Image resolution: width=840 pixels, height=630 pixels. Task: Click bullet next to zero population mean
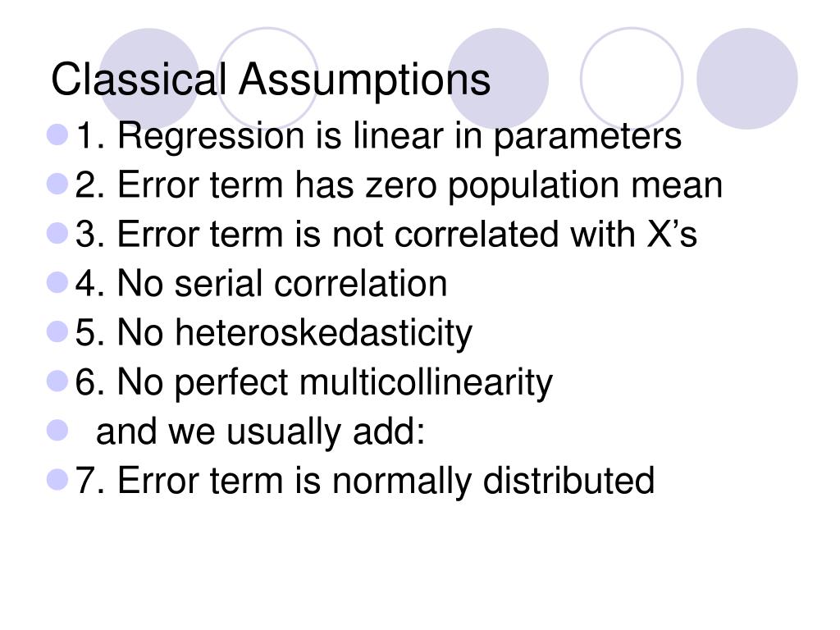click(57, 184)
